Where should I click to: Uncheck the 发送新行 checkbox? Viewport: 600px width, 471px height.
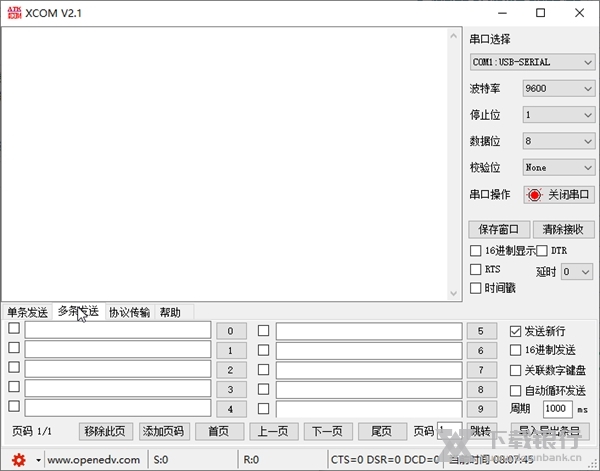(x=515, y=331)
